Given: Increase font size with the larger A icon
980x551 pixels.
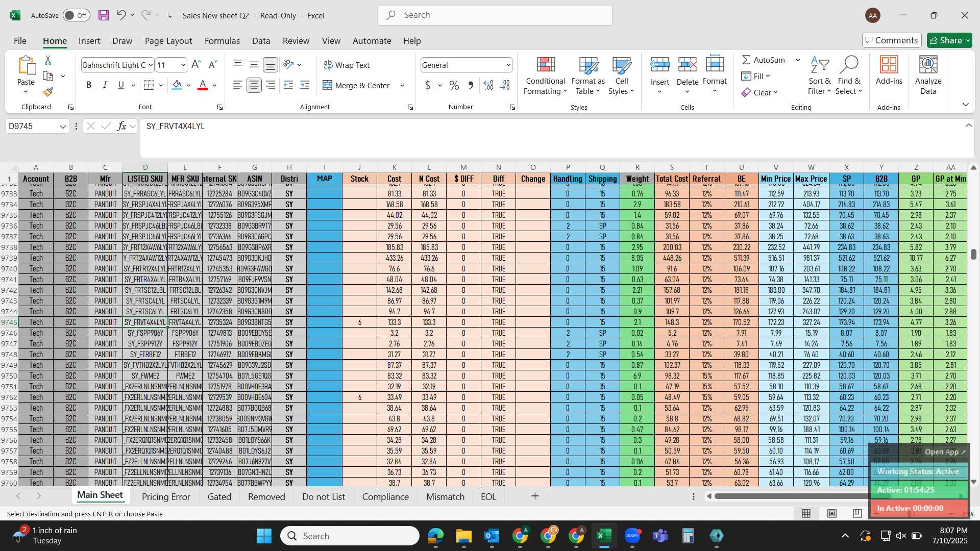Looking at the screenshot, I should pyautogui.click(x=196, y=65).
